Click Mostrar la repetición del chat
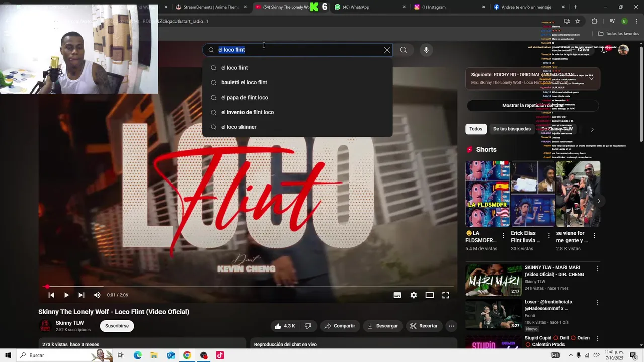The width and height of the screenshot is (644, 362). click(x=533, y=106)
